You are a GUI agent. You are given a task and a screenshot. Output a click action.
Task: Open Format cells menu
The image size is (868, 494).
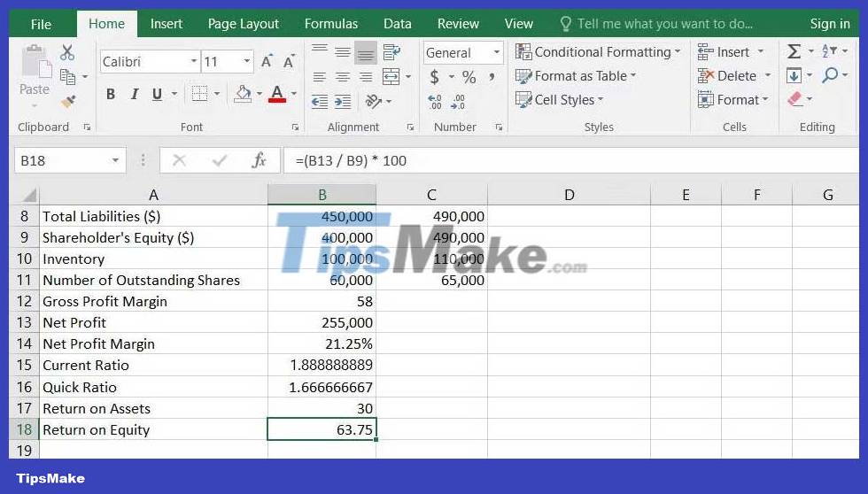click(733, 99)
